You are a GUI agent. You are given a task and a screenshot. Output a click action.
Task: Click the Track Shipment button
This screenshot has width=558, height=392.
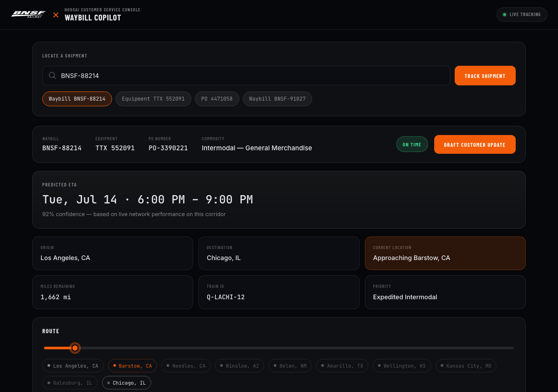(485, 76)
